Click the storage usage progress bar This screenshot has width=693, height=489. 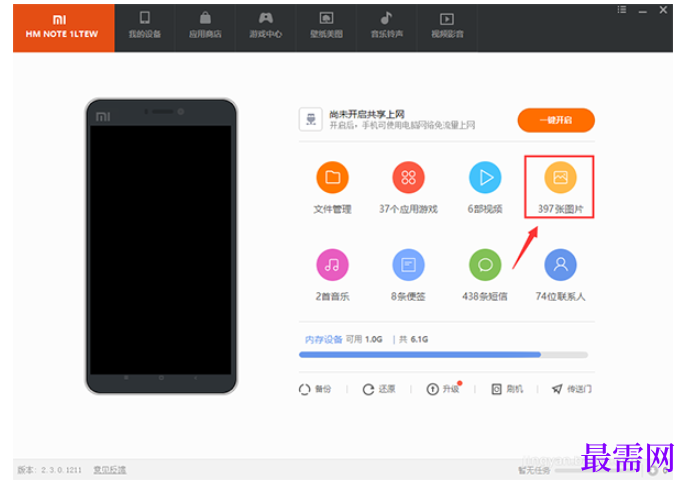pos(443,355)
